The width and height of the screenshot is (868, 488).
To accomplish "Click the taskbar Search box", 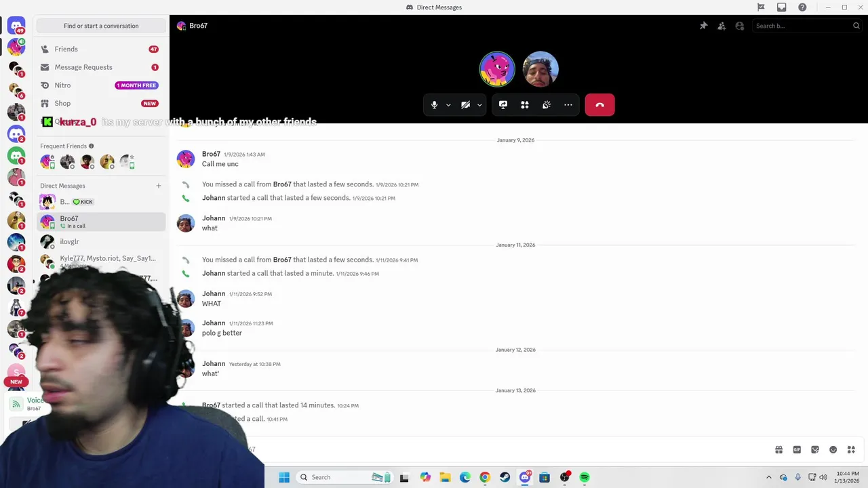I will (x=344, y=477).
